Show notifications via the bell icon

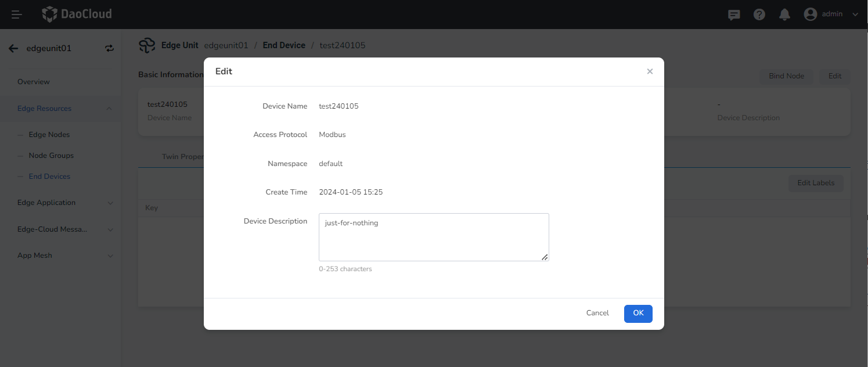click(784, 15)
